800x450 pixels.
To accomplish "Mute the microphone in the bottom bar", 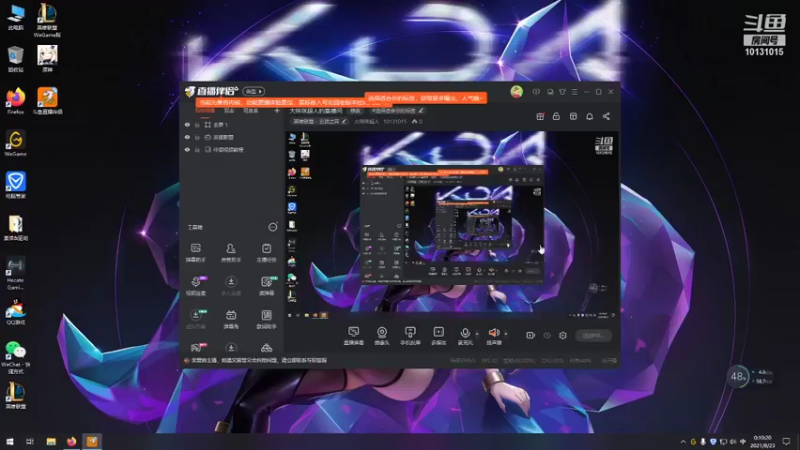I will [464, 333].
